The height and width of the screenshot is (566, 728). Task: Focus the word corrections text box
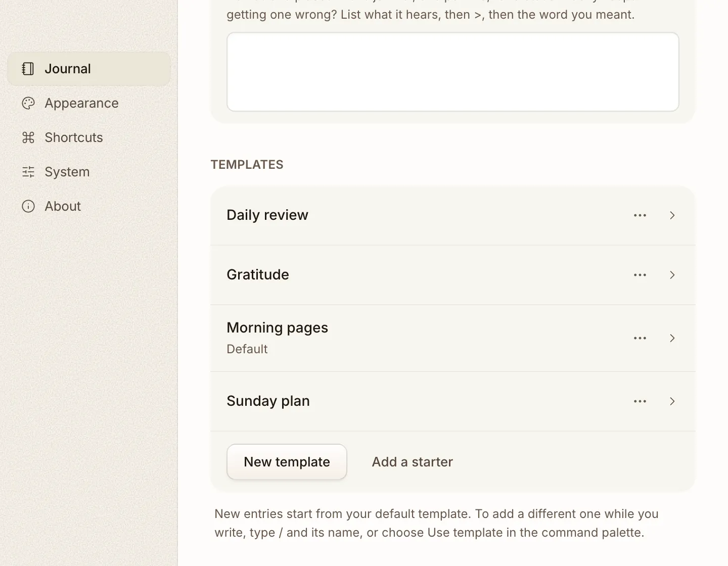point(453,72)
